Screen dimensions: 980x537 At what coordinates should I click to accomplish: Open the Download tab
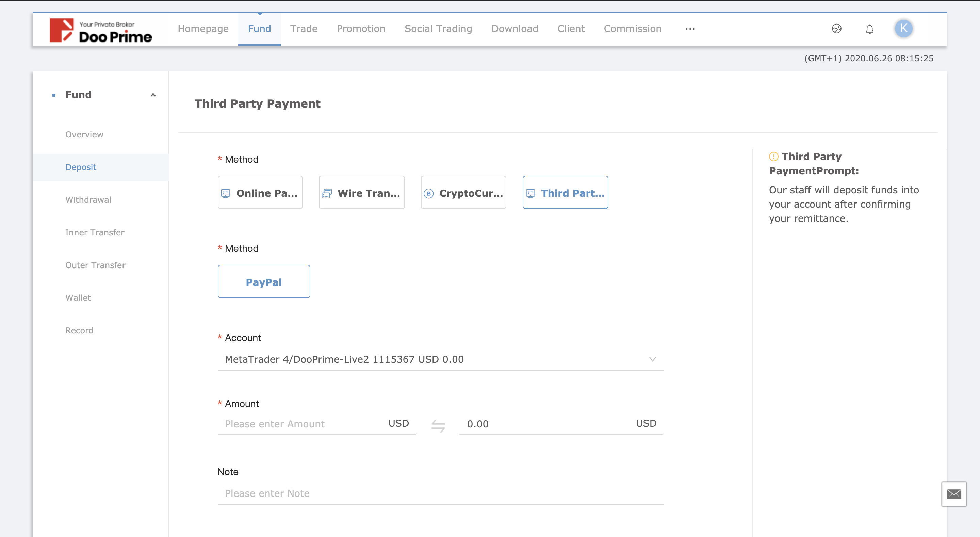click(514, 29)
